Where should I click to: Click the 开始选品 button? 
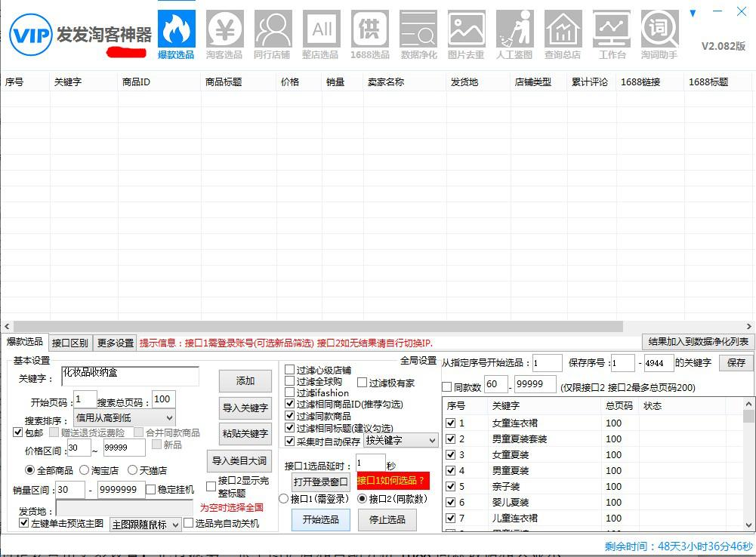(319, 520)
